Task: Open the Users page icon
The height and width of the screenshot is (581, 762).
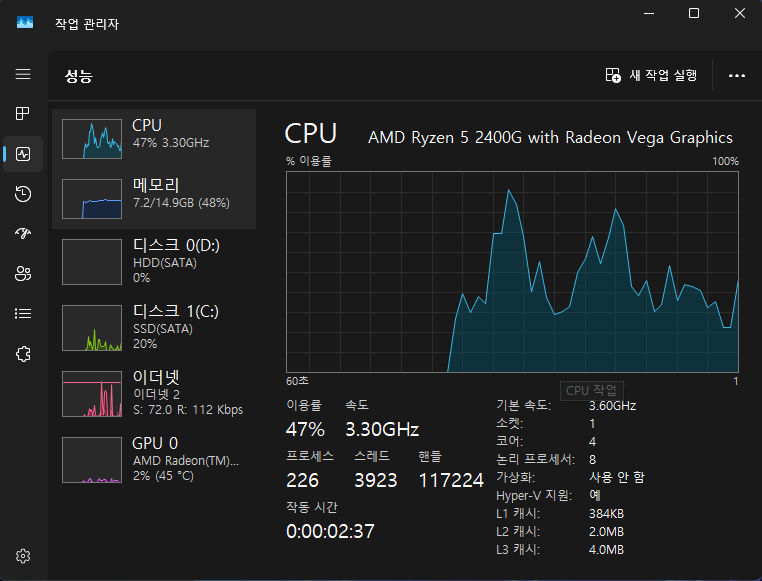Action: 23,273
